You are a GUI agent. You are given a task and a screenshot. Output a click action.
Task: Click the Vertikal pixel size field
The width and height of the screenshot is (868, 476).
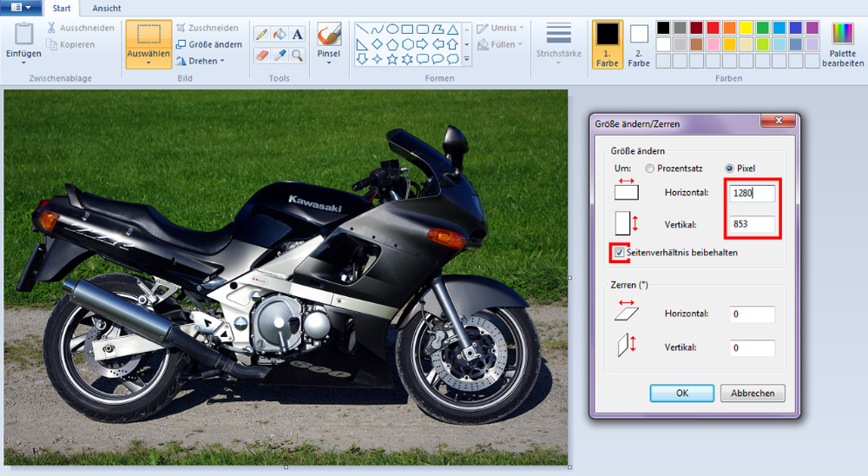coord(752,224)
